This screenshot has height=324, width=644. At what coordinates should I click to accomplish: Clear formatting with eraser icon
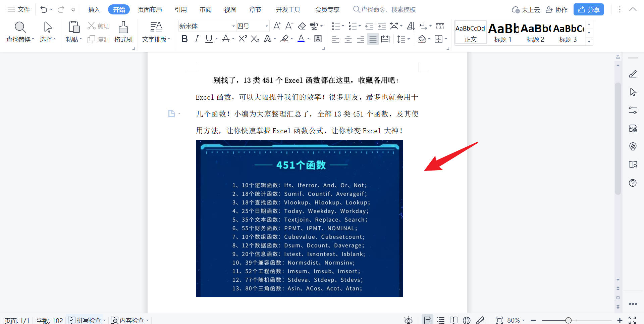pyautogui.click(x=302, y=26)
